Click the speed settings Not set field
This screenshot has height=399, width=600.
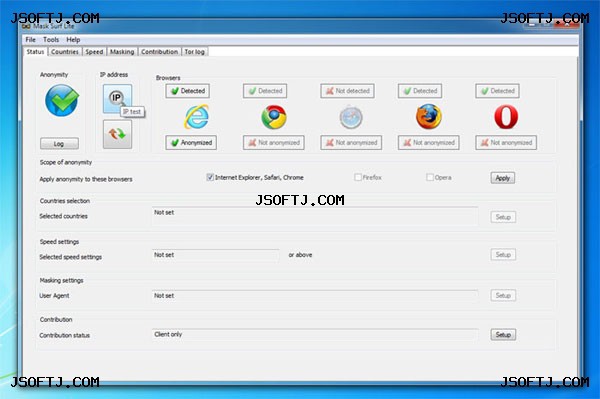click(215, 255)
